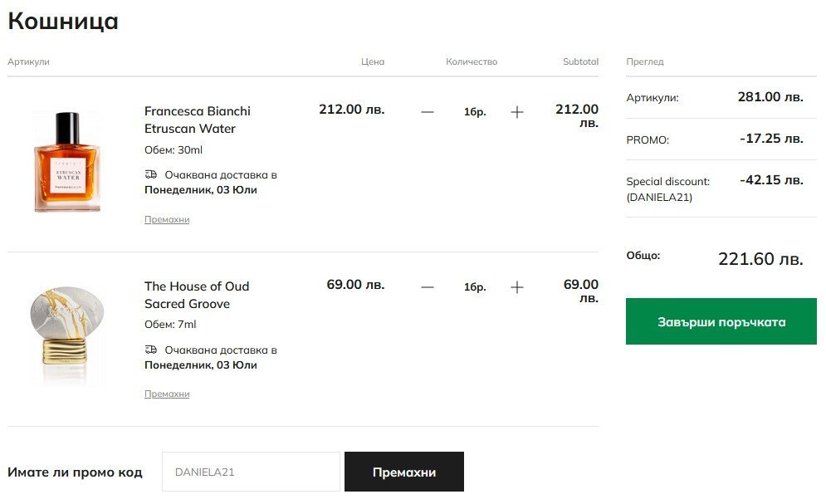
Task: Click the delivery truck icon for Sacred Groove
Action: [151, 350]
